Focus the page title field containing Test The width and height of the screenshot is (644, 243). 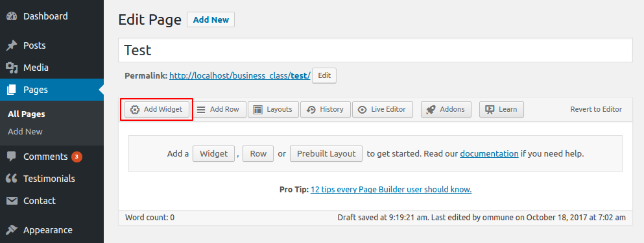[376, 50]
